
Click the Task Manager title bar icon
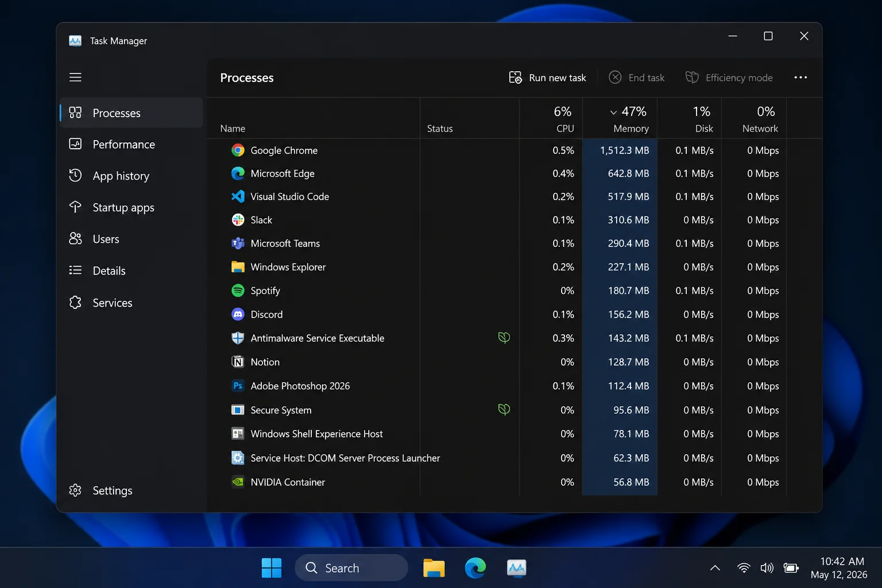[75, 41]
